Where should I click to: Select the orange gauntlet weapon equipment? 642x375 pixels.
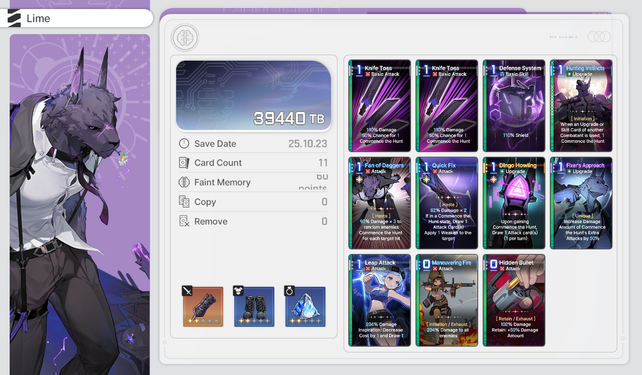point(203,306)
